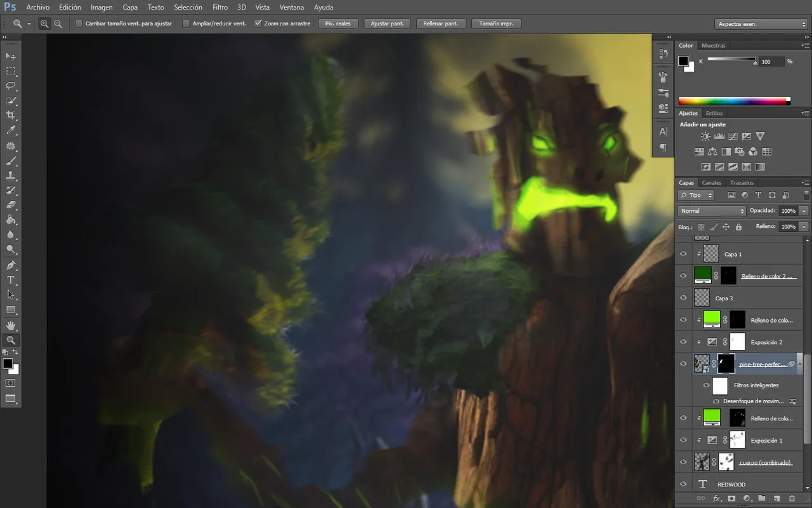Hide the cuerpo (combinado) layer

click(x=683, y=462)
